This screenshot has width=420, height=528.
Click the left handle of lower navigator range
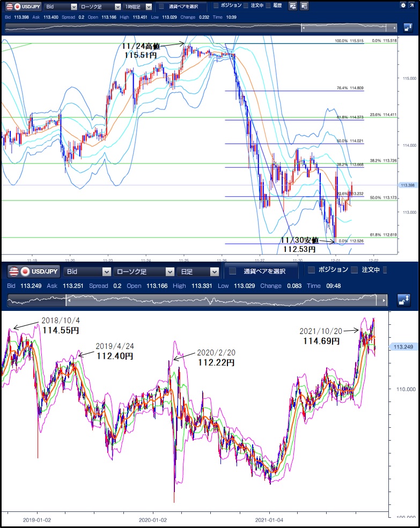tap(68, 300)
